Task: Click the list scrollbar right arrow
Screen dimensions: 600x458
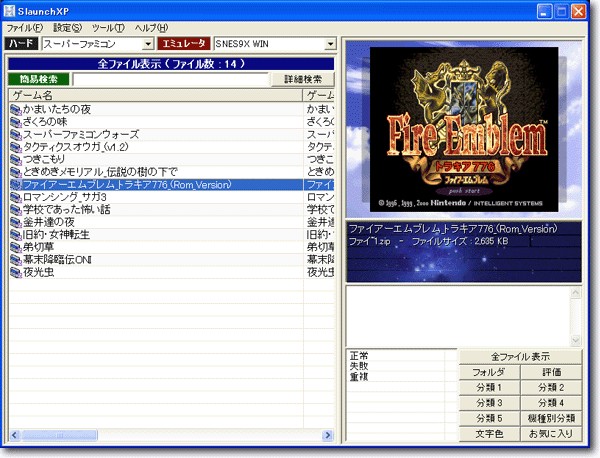Action: pyautogui.click(x=328, y=435)
